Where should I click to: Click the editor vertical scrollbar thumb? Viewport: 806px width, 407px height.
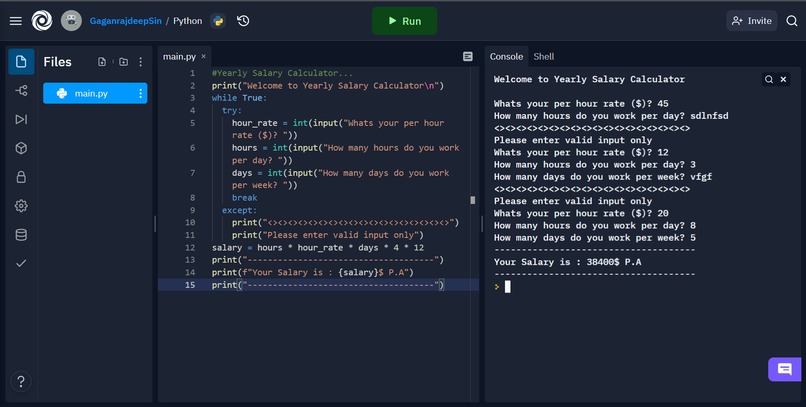point(472,200)
